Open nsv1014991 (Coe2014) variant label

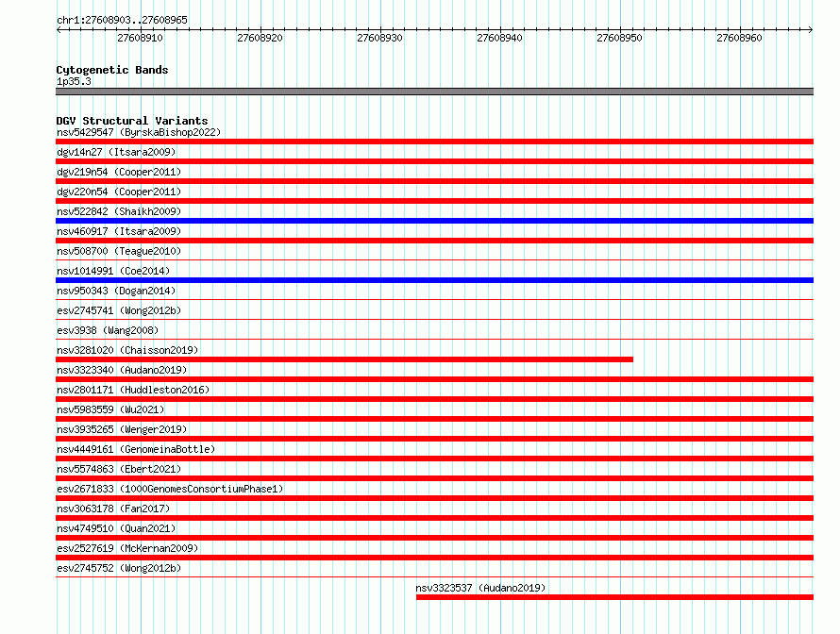(113, 271)
